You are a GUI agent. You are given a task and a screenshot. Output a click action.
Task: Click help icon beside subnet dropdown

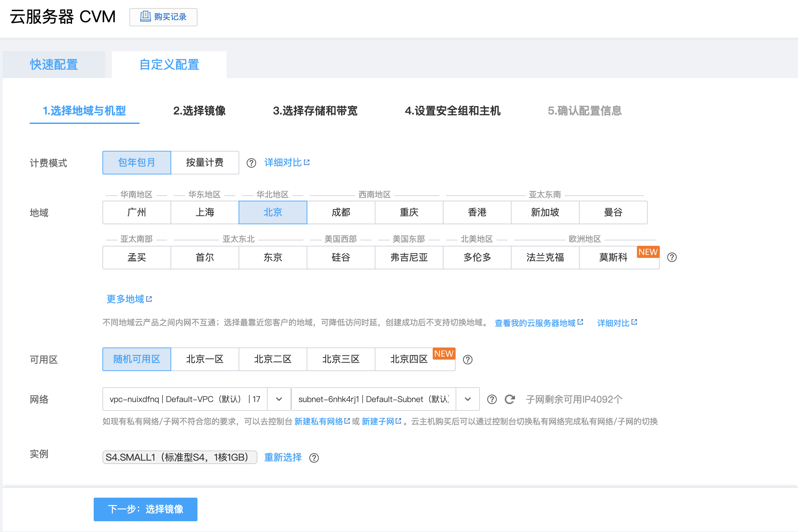492,400
